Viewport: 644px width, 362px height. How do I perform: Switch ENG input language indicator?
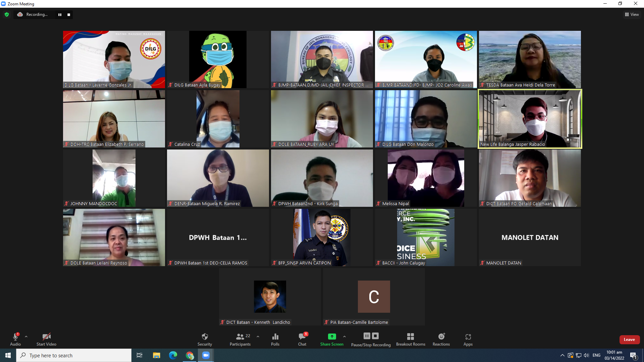click(596, 355)
